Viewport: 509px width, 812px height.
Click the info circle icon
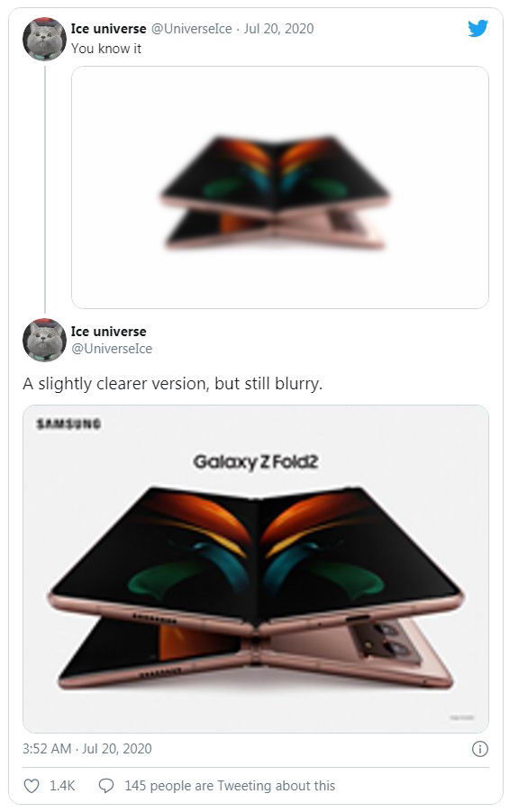point(480,749)
